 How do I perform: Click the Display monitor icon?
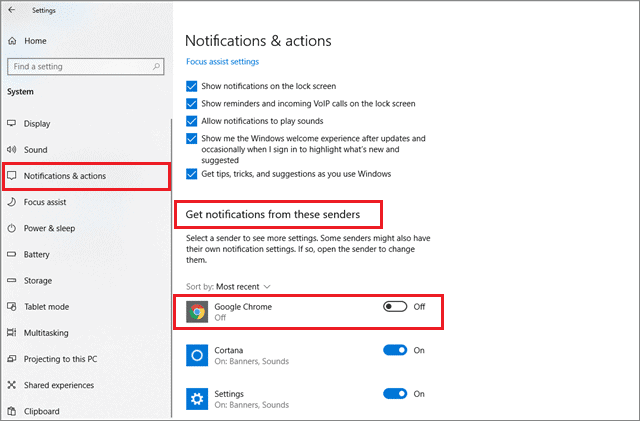click(x=12, y=123)
